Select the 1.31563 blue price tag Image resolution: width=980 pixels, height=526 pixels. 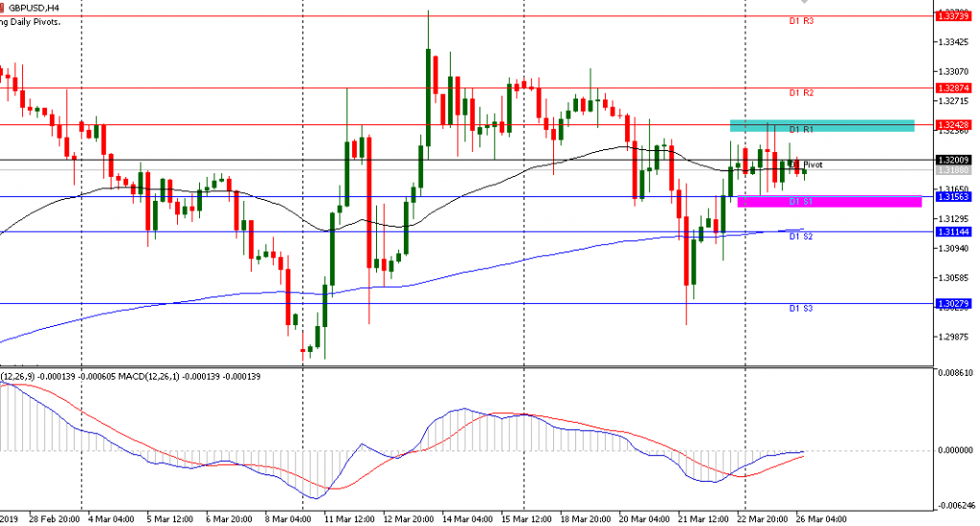tap(954, 196)
